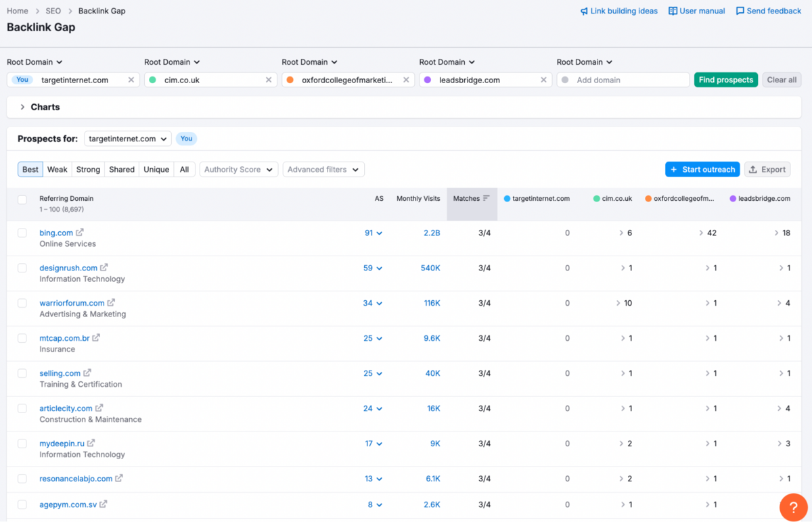Select the Weak prospects tab
Screen dimensions: 812x522
(x=58, y=170)
